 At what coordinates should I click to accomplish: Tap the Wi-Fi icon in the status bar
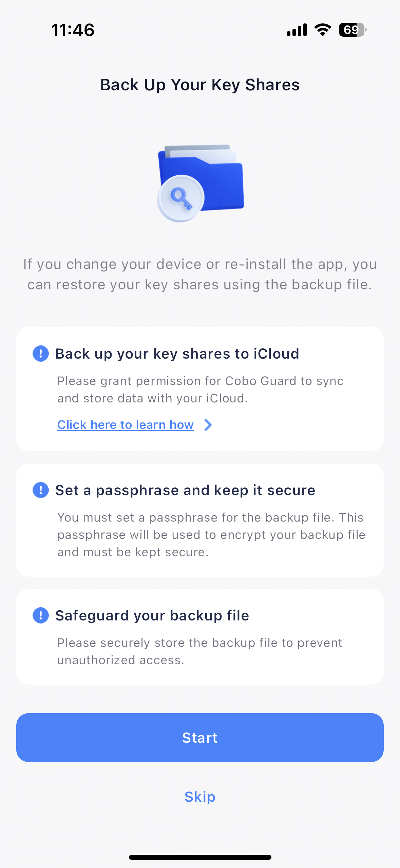(x=321, y=30)
